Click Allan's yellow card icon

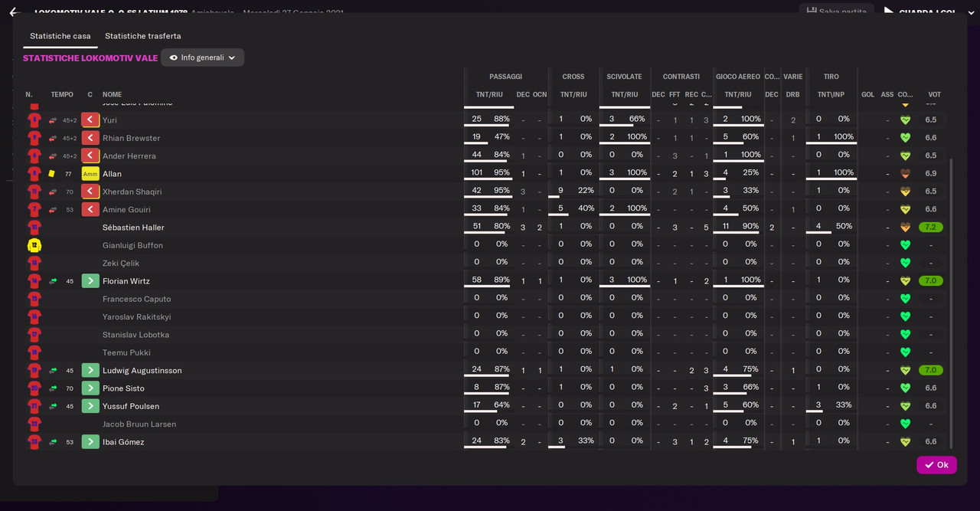(x=52, y=174)
